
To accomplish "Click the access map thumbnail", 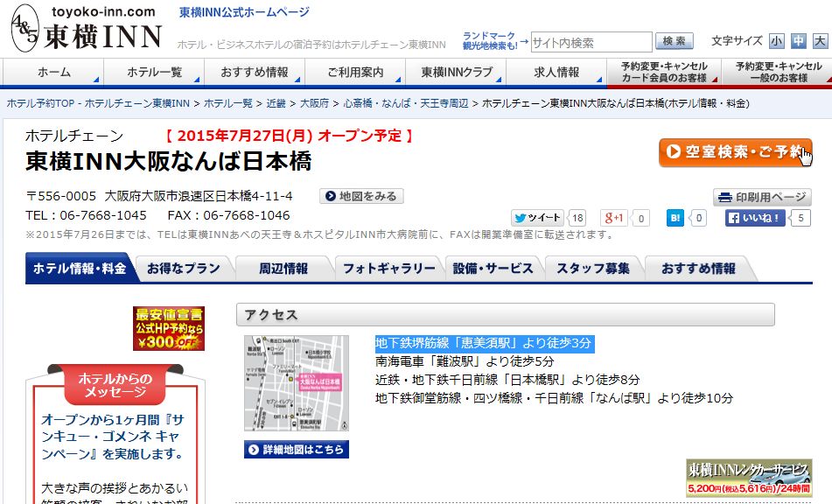I will coord(297,383).
